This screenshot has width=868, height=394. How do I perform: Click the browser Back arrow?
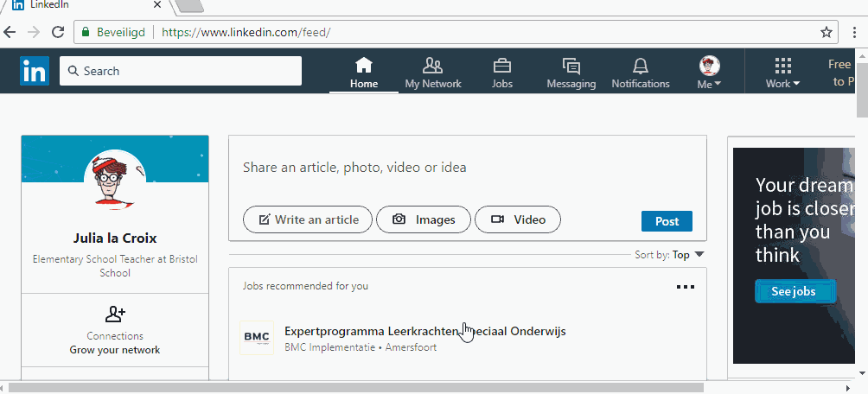(x=10, y=32)
